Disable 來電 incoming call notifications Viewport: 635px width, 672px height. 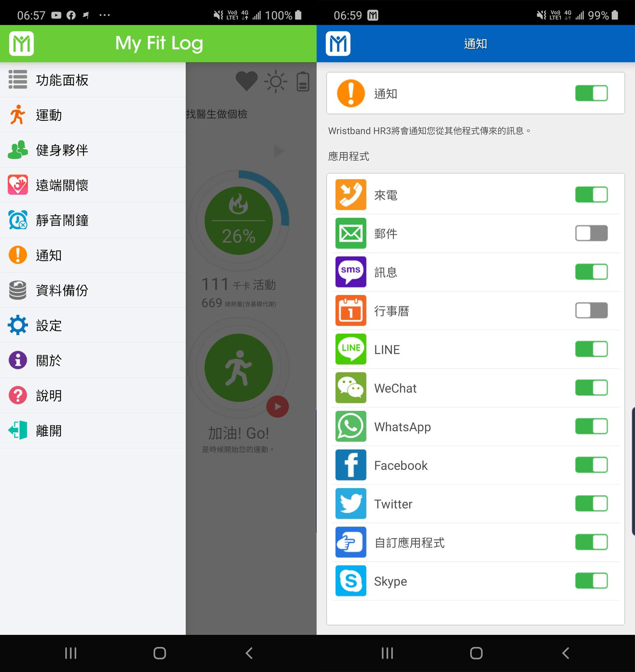tap(591, 195)
